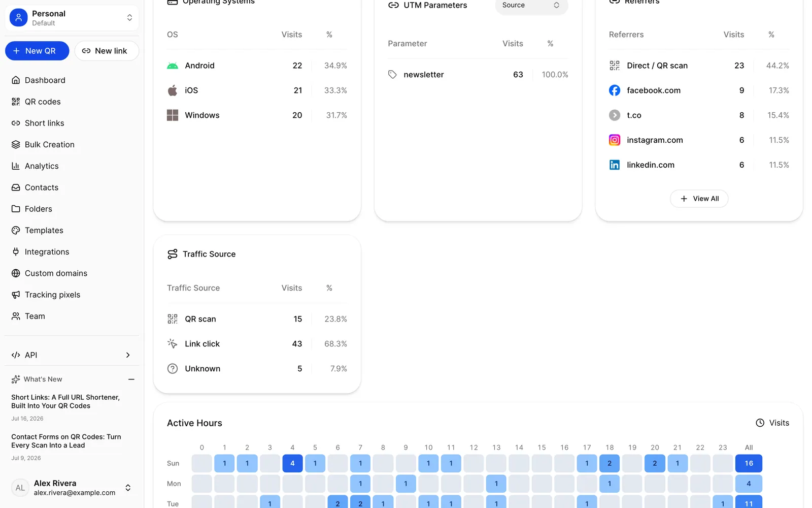Click the New link button
812x508 pixels.
pos(107,51)
